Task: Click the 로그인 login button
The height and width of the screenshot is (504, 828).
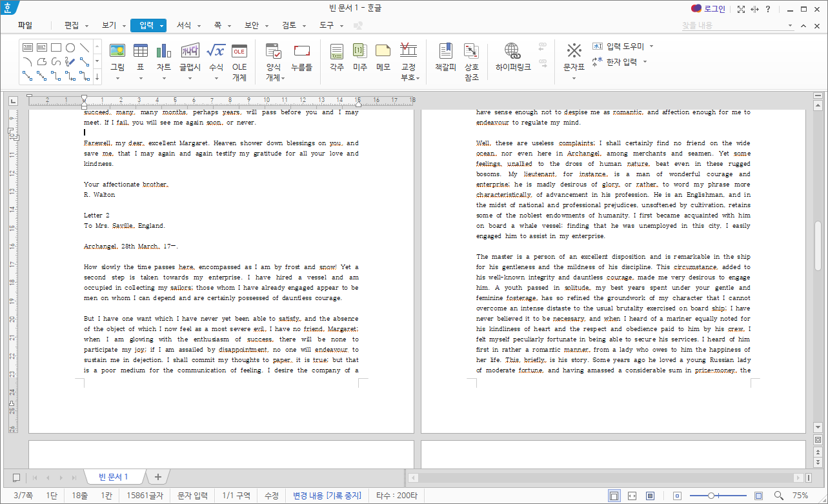Action: click(x=708, y=8)
